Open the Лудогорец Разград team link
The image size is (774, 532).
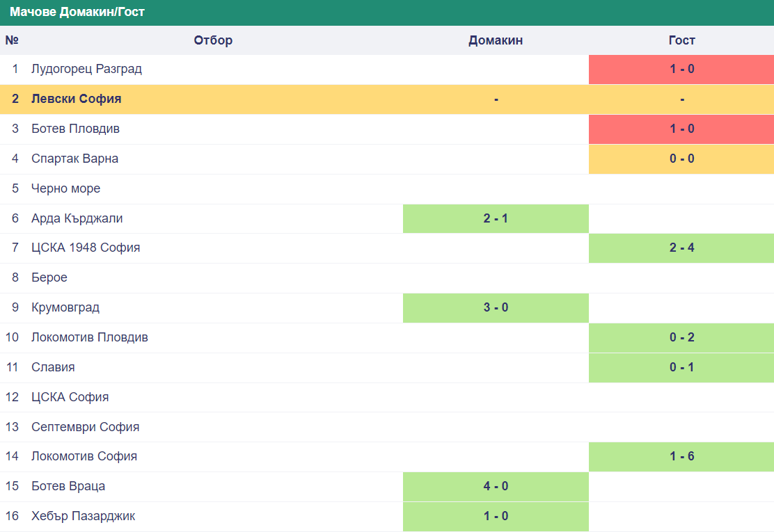pos(86,69)
